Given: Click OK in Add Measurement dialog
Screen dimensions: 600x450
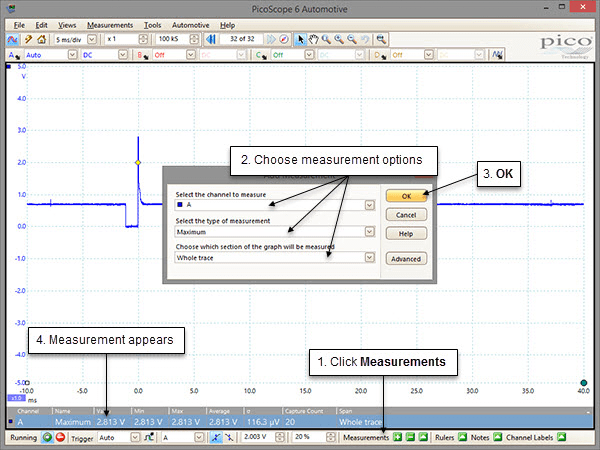Looking at the screenshot, I should (406, 196).
